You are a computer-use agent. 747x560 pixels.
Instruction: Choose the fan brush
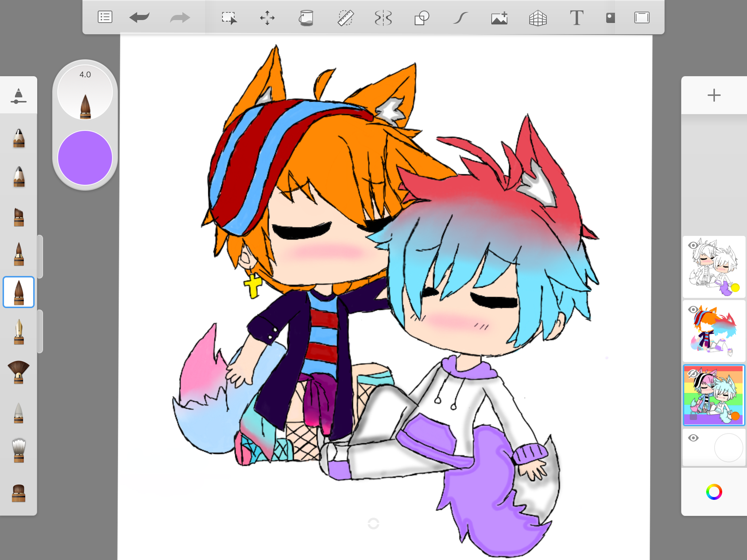19,372
